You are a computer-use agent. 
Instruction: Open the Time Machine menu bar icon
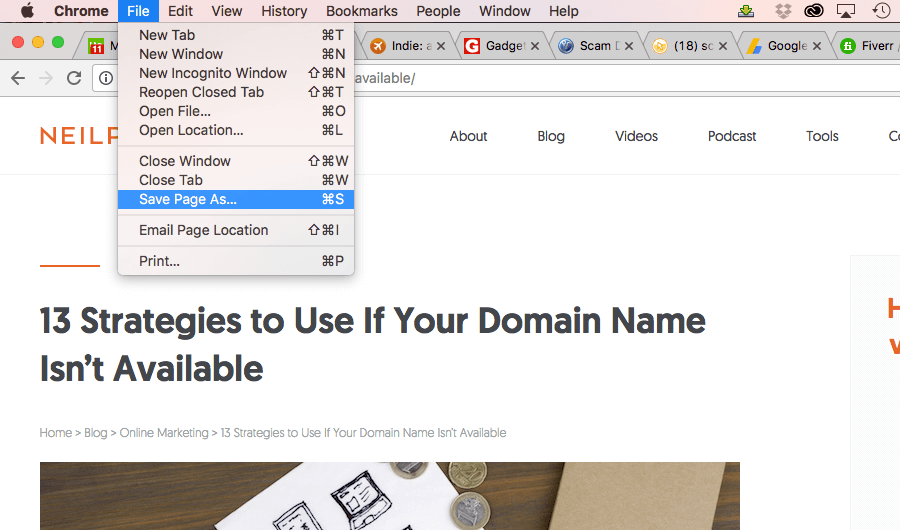pyautogui.click(x=881, y=11)
